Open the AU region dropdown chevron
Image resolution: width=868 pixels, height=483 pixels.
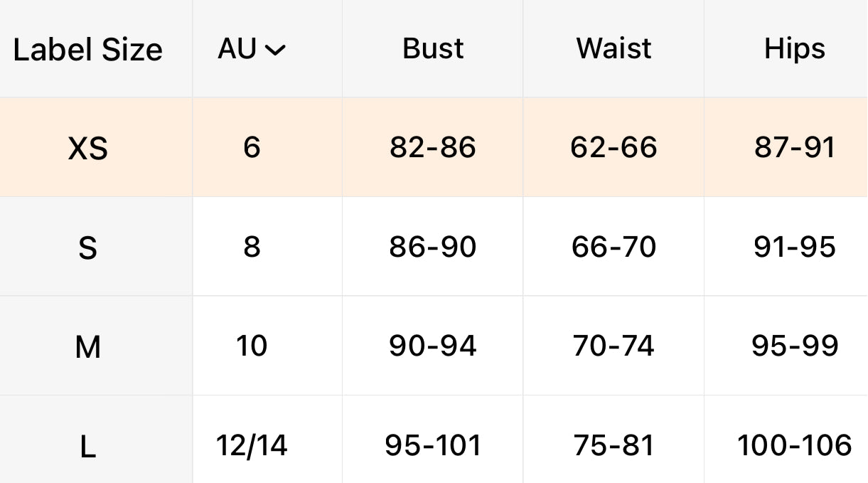[x=275, y=50]
